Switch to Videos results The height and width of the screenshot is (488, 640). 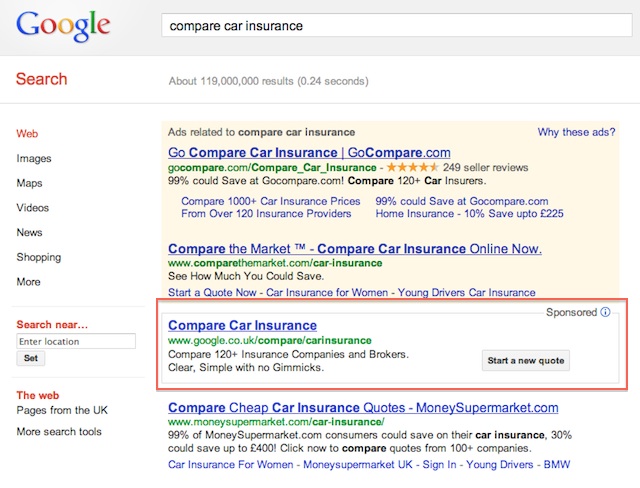pyautogui.click(x=33, y=208)
